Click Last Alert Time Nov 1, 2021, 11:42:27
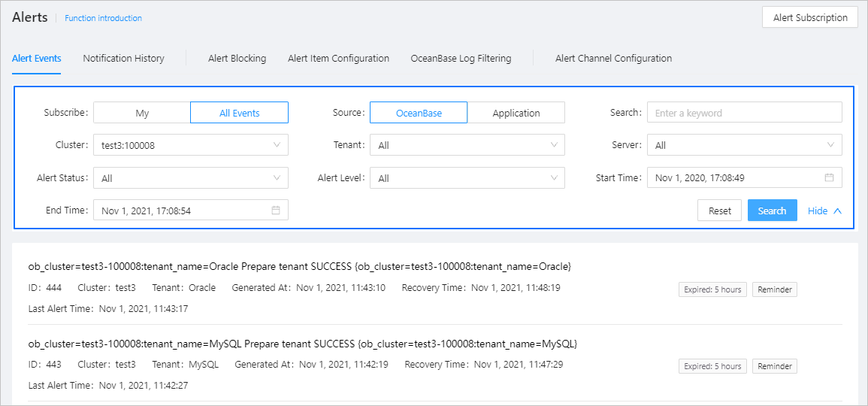This screenshot has height=406, width=868. (108, 385)
